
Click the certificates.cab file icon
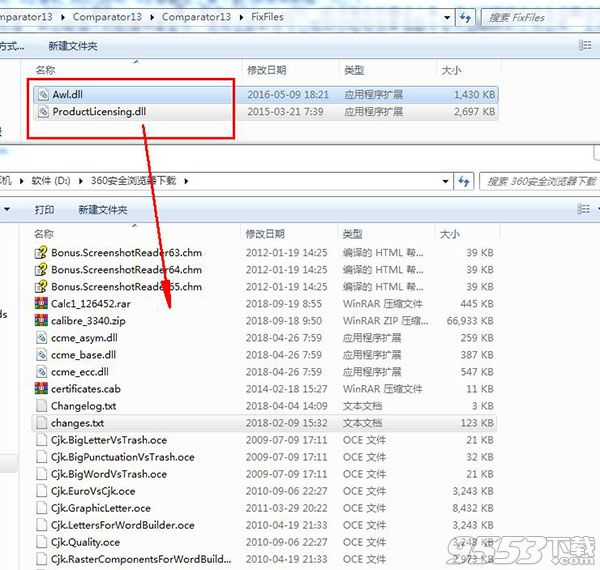point(41,389)
